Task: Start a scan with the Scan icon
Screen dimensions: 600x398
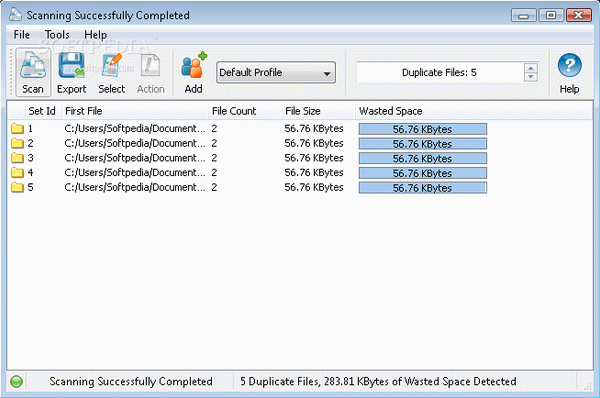Action: click(x=33, y=72)
